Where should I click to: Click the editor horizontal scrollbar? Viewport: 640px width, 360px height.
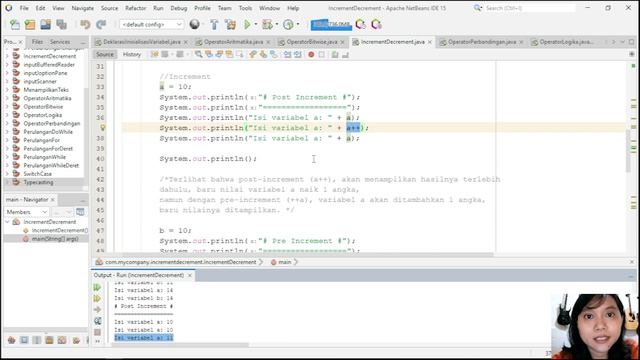pos(308,254)
